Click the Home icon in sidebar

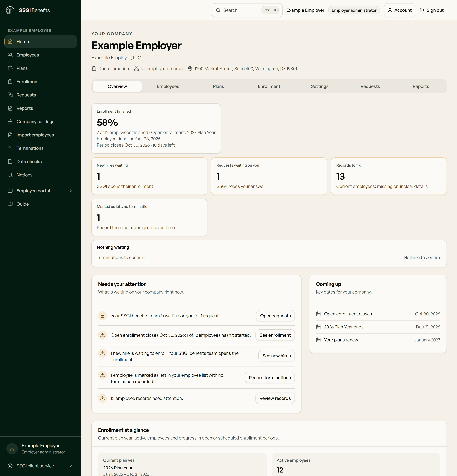coord(10,42)
